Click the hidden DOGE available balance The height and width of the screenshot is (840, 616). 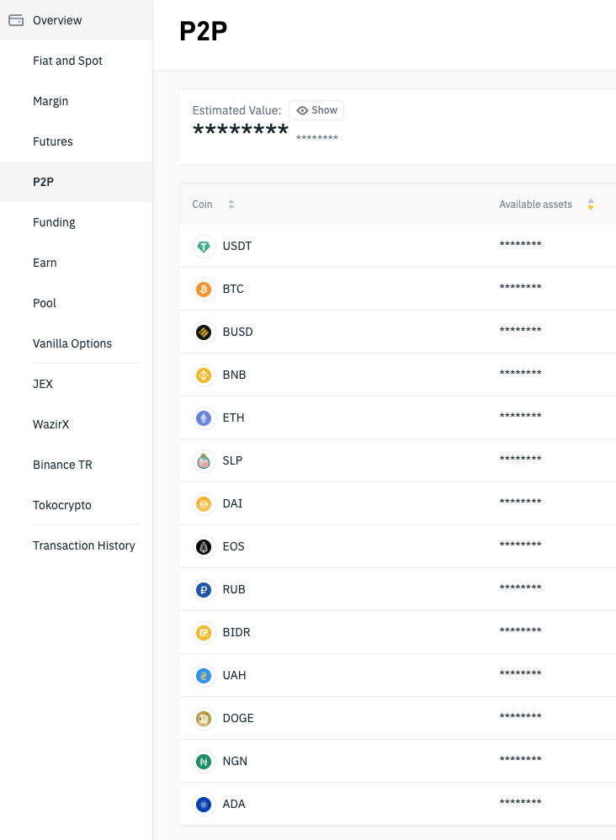520,715
